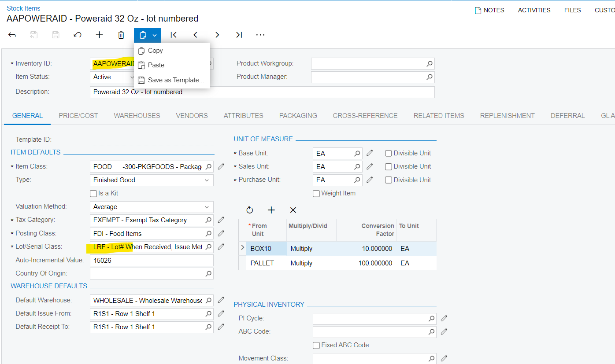Screen dimensions: 615x364
Task: Edit Tax Category with pencil icon
Action: pyautogui.click(x=221, y=220)
